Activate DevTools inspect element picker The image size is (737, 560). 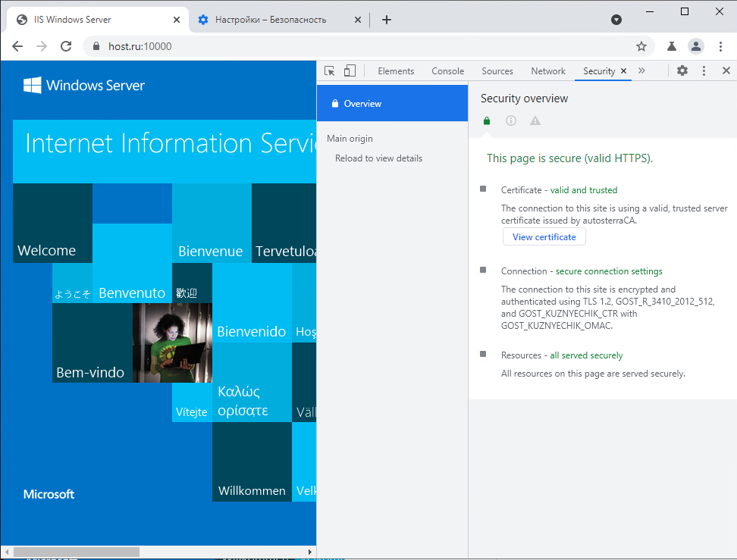(330, 71)
